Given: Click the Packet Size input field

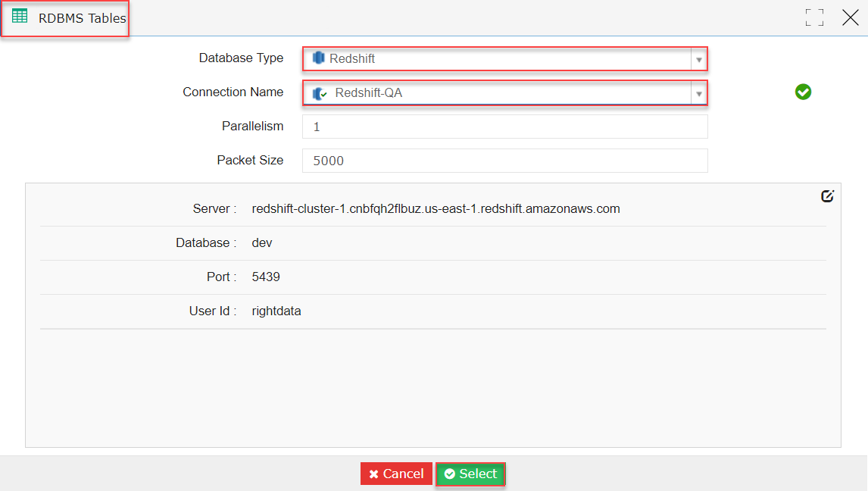Looking at the screenshot, I should click(x=505, y=161).
